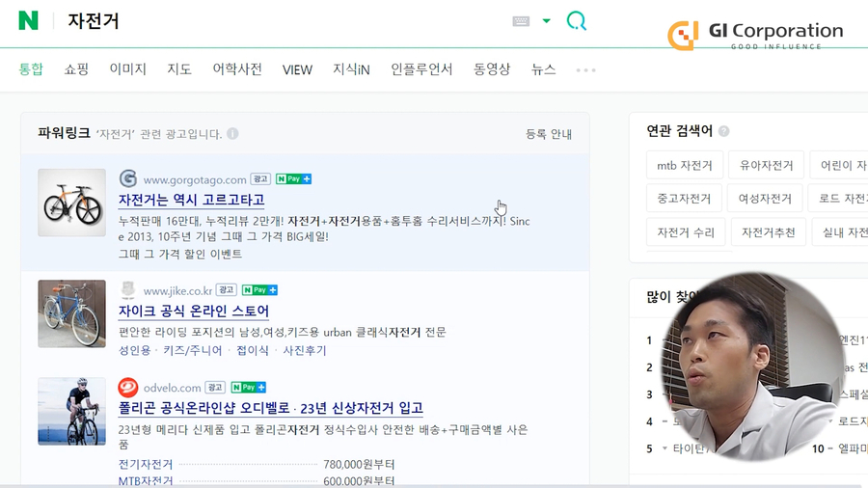Click the cyclist odvelo thumbnail

click(x=72, y=411)
